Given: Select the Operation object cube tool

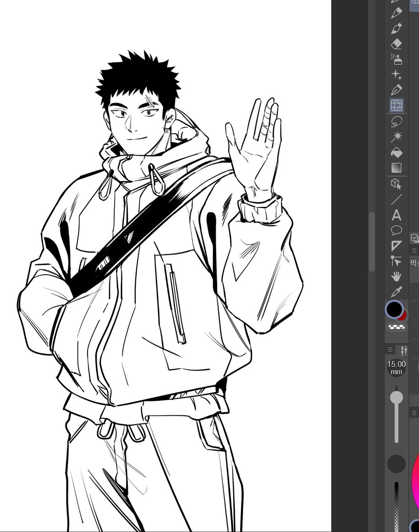Looking at the screenshot, I should coord(396,184).
